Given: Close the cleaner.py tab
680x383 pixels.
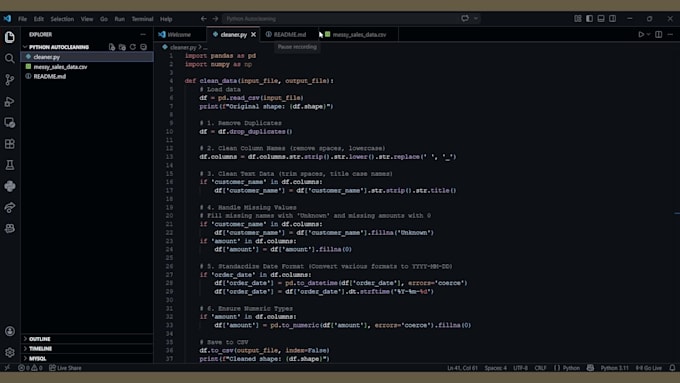Looking at the screenshot, I should (x=253, y=34).
